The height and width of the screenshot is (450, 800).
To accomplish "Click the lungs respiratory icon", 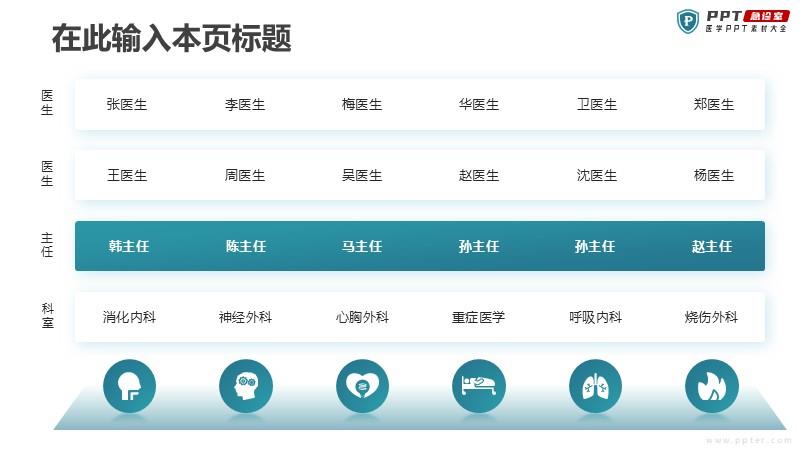I will coord(595,386).
